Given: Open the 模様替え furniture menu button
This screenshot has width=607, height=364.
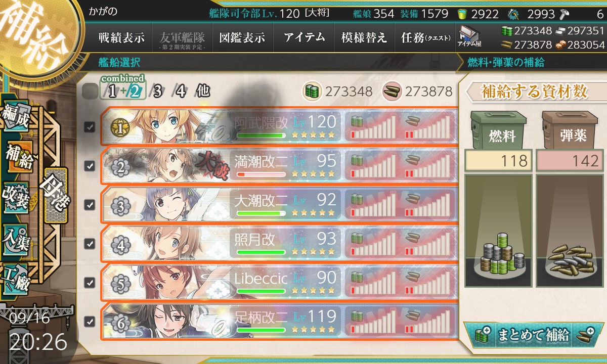Looking at the screenshot, I should [x=364, y=37].
